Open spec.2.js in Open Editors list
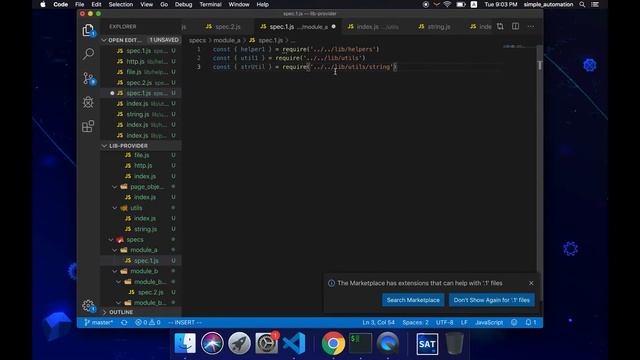 coord(141,82)
